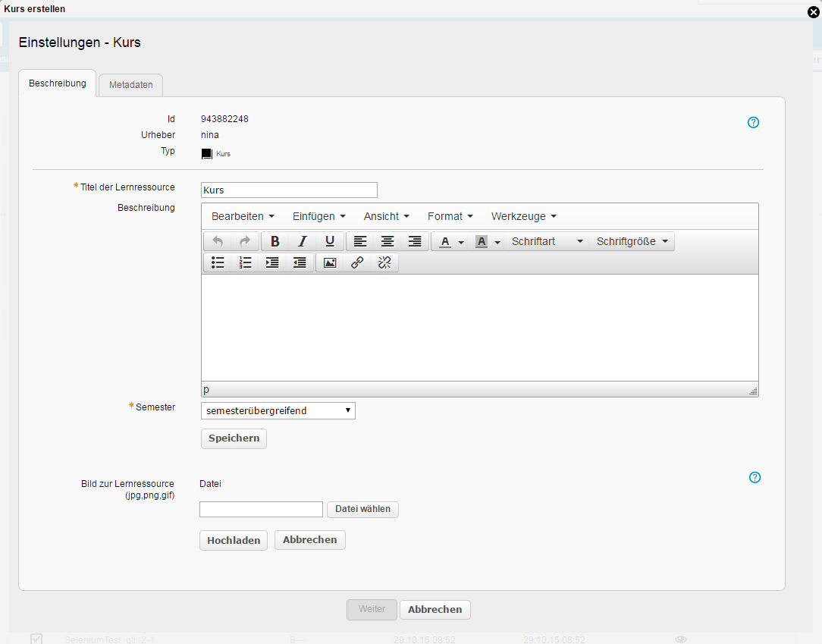Open the insert image tool
This screenshot has height=644, width=822.
330,262
